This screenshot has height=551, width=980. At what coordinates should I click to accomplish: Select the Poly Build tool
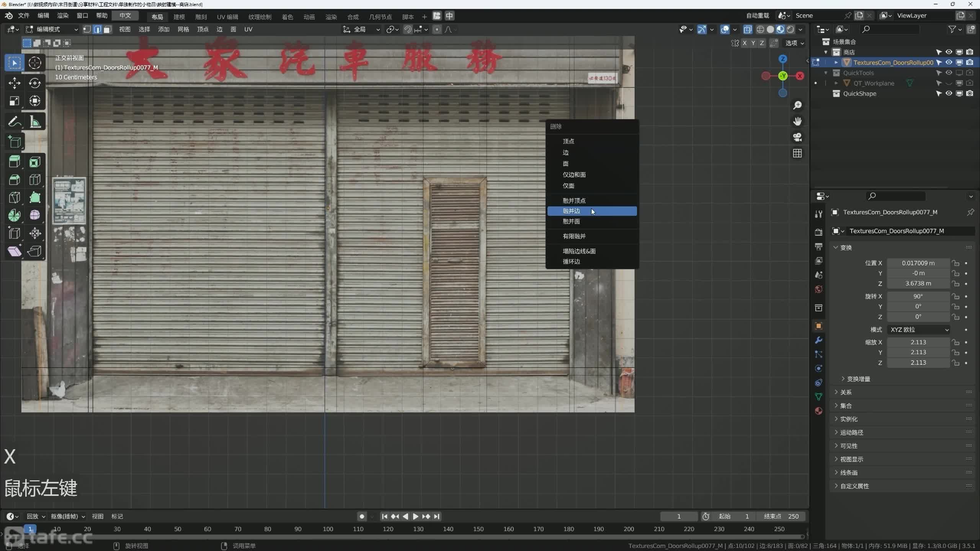pos(35,197)
